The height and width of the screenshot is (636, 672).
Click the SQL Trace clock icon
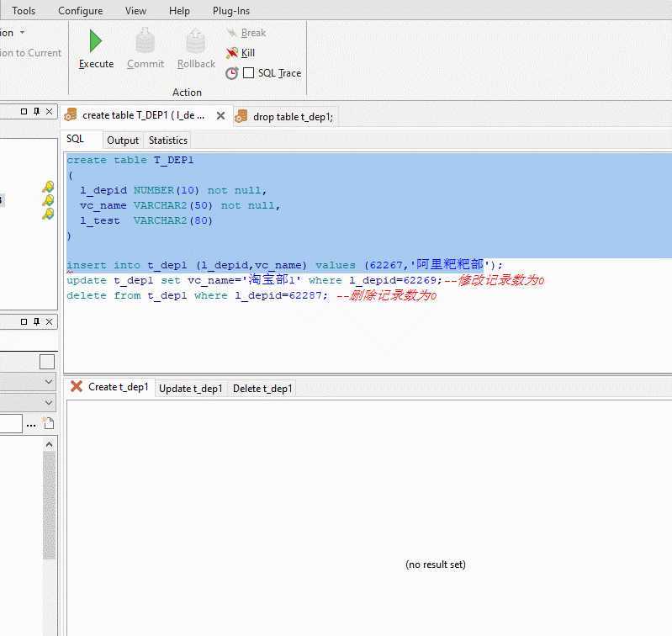232,73
